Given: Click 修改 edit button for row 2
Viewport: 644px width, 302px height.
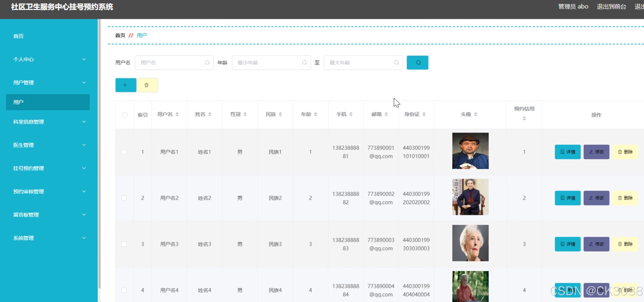Looking at the screenshot, I should (x=596, y=198).
